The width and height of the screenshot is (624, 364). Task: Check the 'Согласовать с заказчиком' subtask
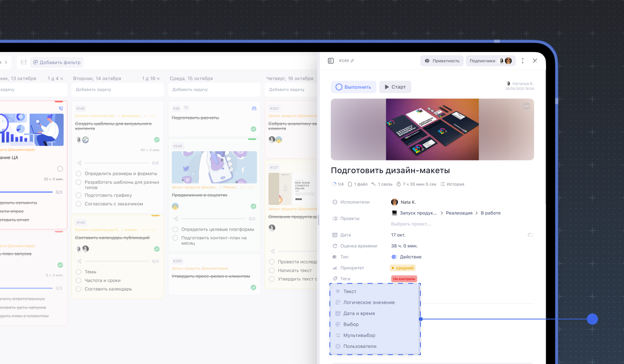(79, 204)
